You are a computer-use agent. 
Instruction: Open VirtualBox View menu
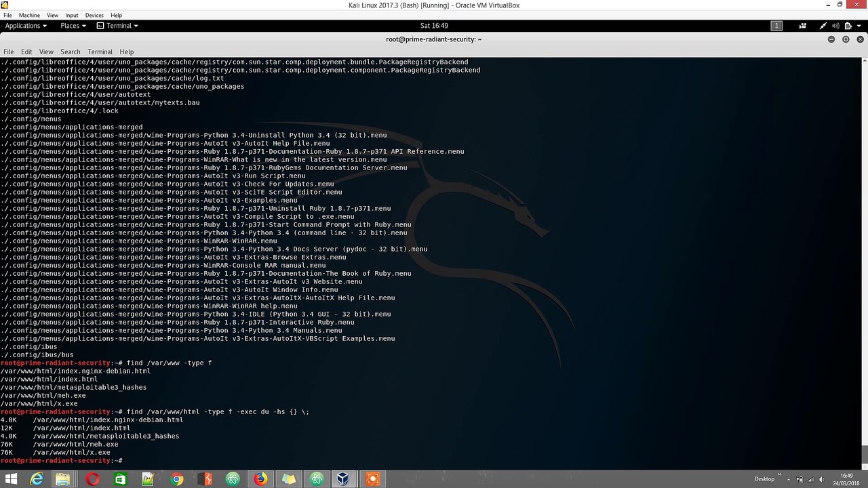[x=52, y=15]
